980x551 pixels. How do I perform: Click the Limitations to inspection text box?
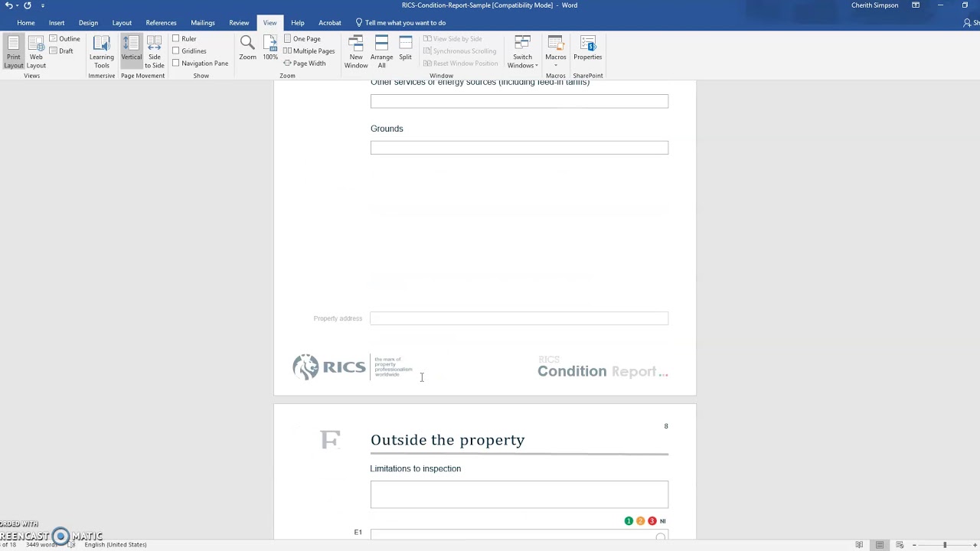point(519,494)
